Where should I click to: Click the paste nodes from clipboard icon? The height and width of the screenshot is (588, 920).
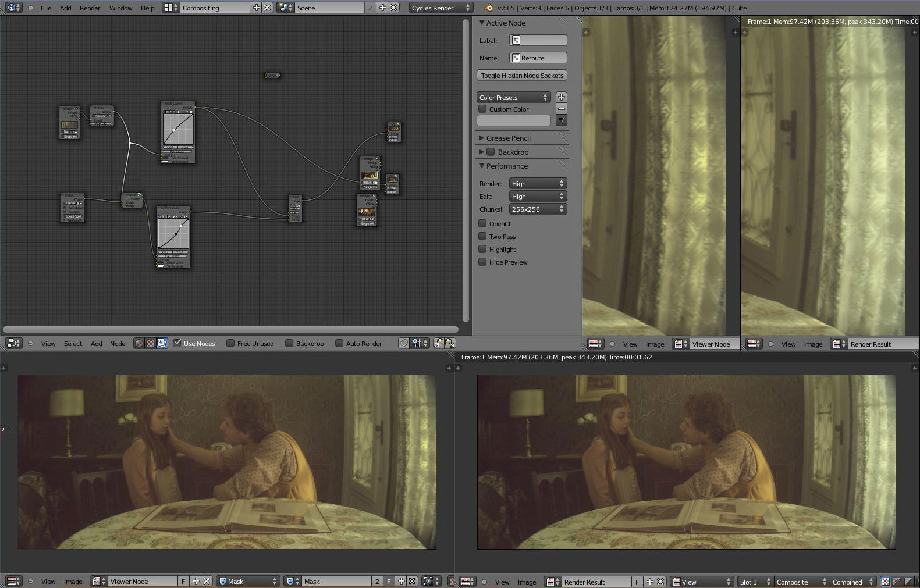(x=450, y=343)
